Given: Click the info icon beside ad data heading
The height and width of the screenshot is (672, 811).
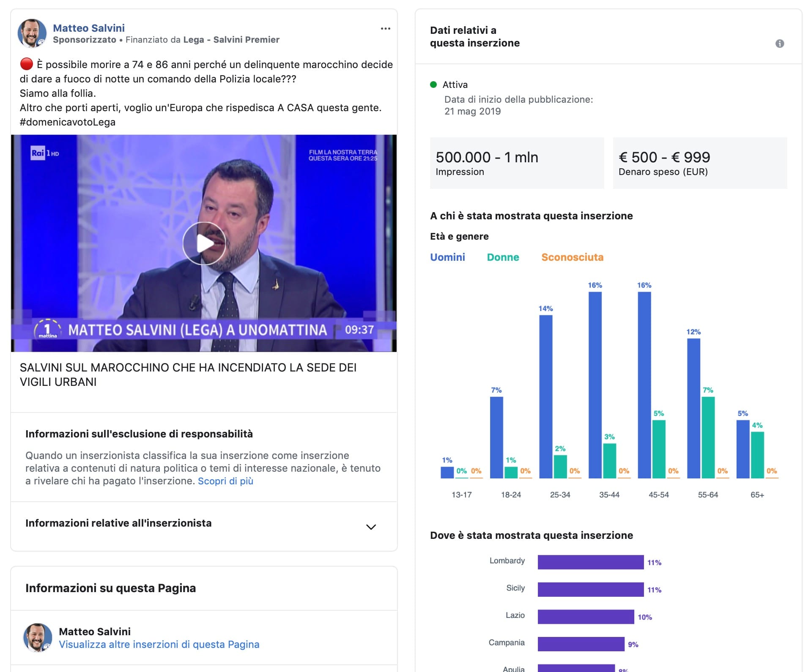Looking at the screenshot, I should click(x=779, y=44).
